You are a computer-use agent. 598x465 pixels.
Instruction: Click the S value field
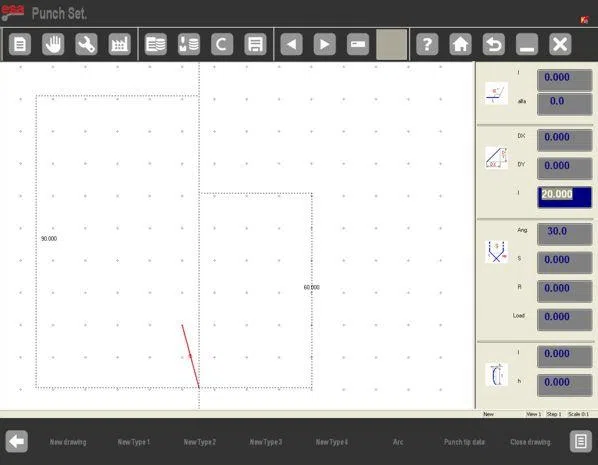(x=564, y=262)
